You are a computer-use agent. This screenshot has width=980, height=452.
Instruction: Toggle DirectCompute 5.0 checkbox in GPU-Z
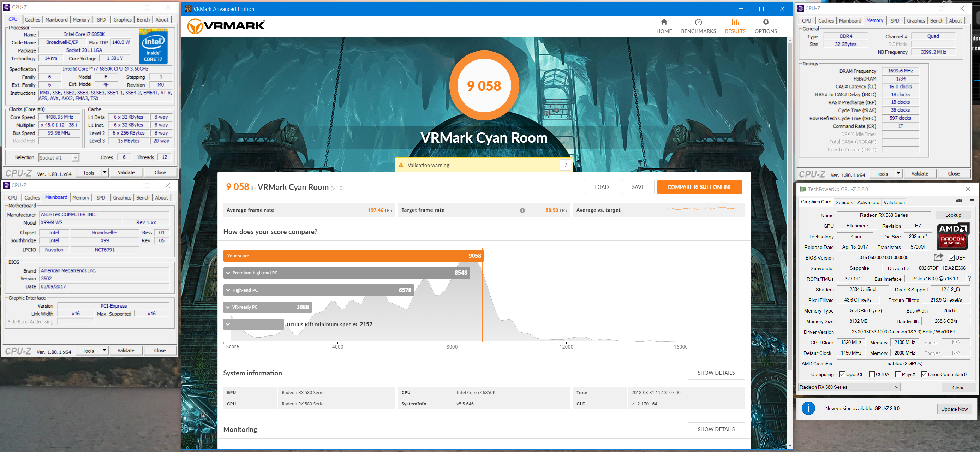924,374
